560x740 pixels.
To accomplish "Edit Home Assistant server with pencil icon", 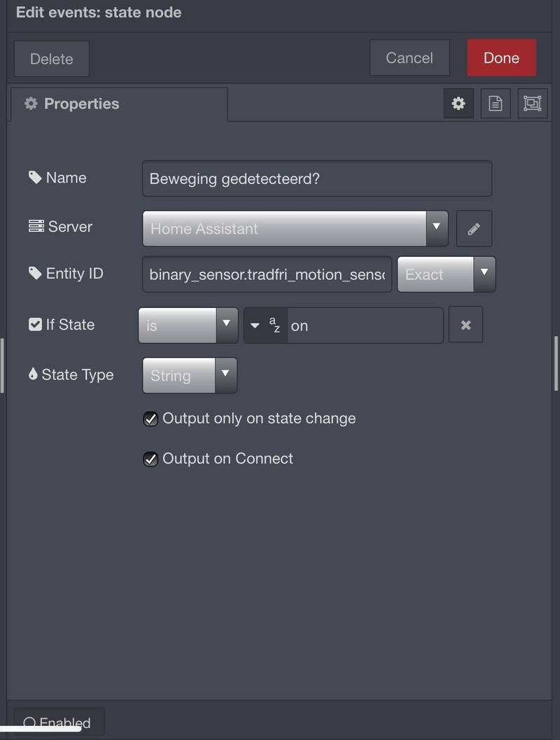I will [474, 229].
